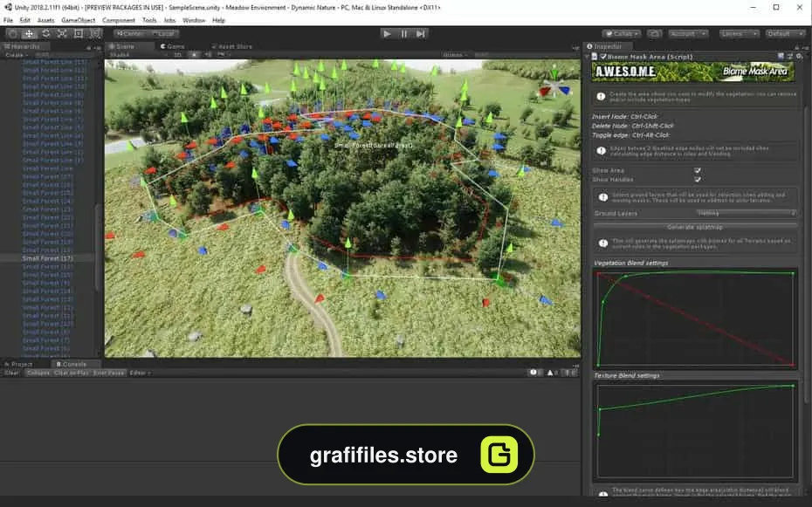Open the Layers dropdown
The height and width of the screenshot is (507, 812).
[739, 34]
